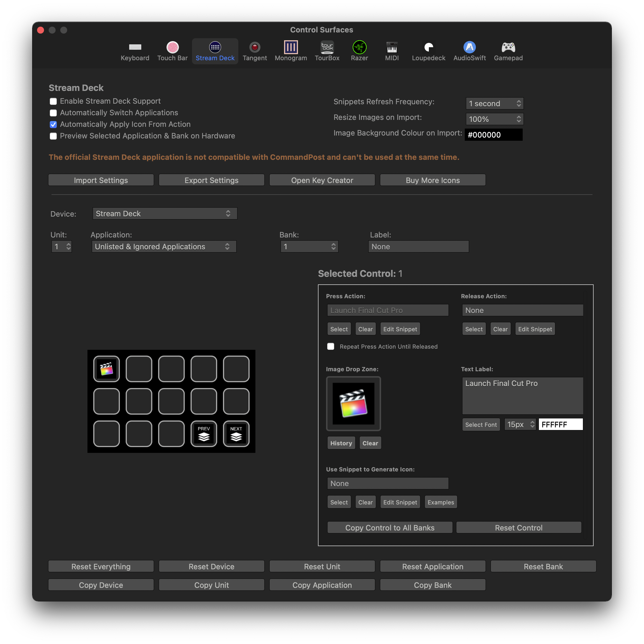Open the AudioSwift panel
This screenshot has width=644, height=644.
[469, 51]
